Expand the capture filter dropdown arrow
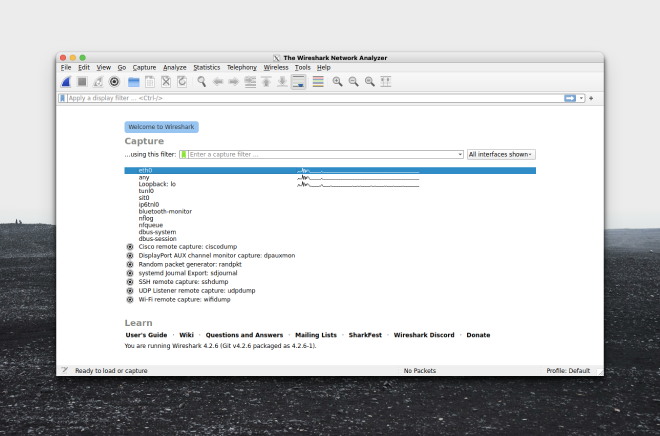The image size is (660, 436). (460, 154)
